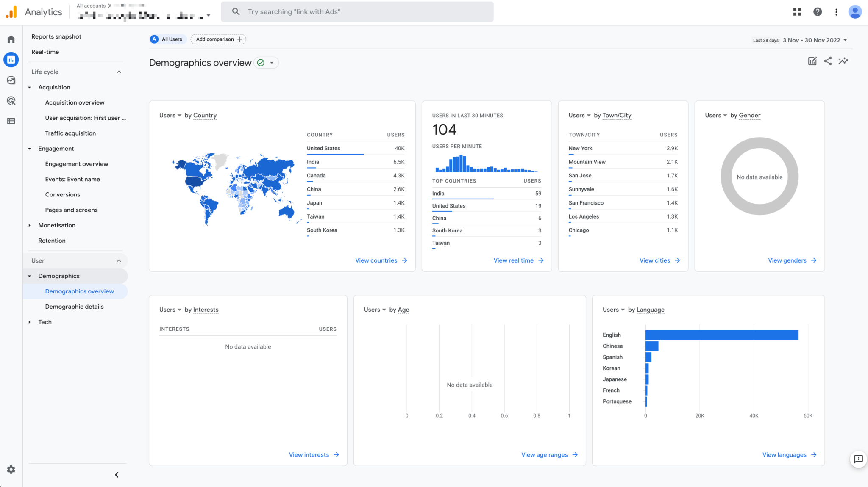Open the report data quality dropdown
The width and height of the screenshot is (868, 487).
pyautogui.click(x=266, y=62)
